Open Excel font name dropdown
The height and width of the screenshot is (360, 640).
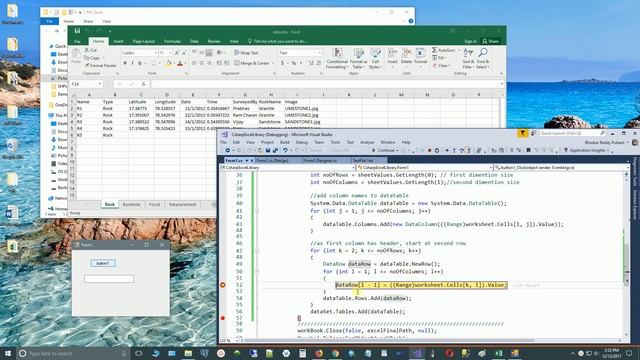156,53
